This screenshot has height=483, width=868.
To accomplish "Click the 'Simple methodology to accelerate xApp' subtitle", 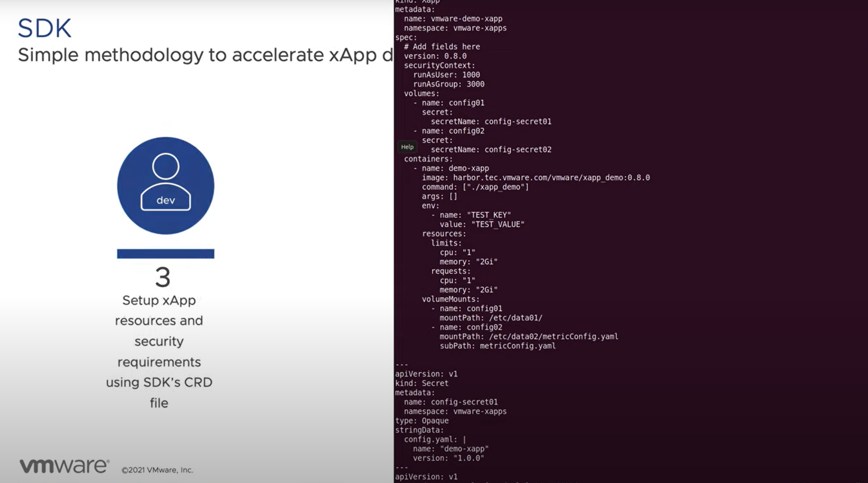I will [x=205, y=55].
